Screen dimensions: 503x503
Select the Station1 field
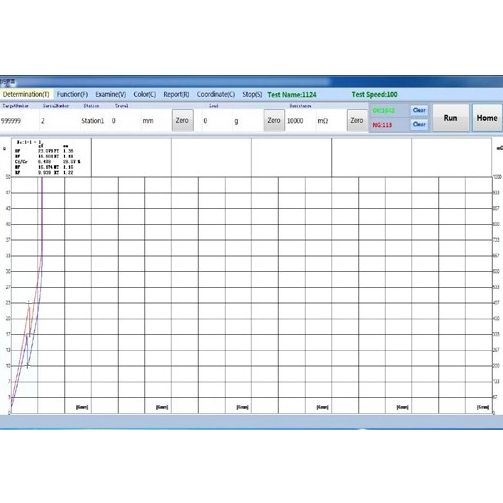93,121
